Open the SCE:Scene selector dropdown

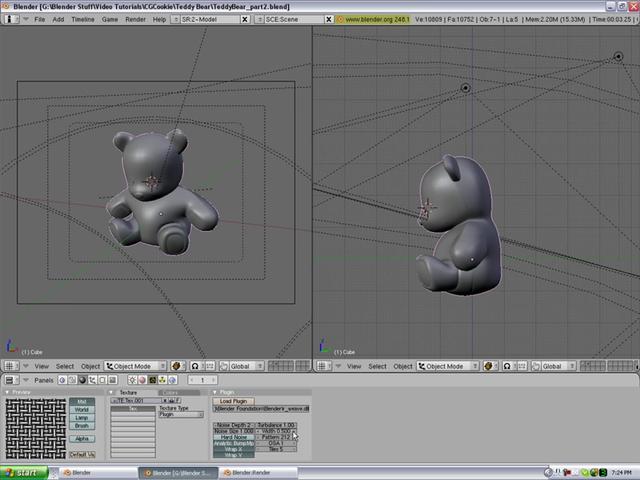(259, 19)
